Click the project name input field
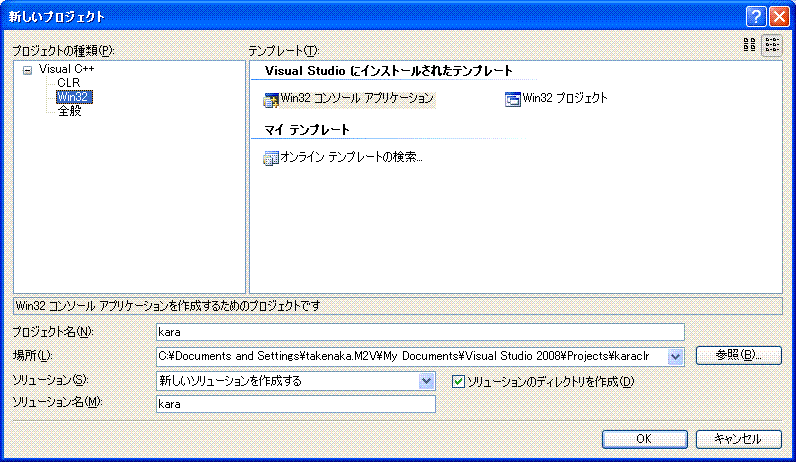The height and width of the screenshot is (462, 796). point(420,332)
